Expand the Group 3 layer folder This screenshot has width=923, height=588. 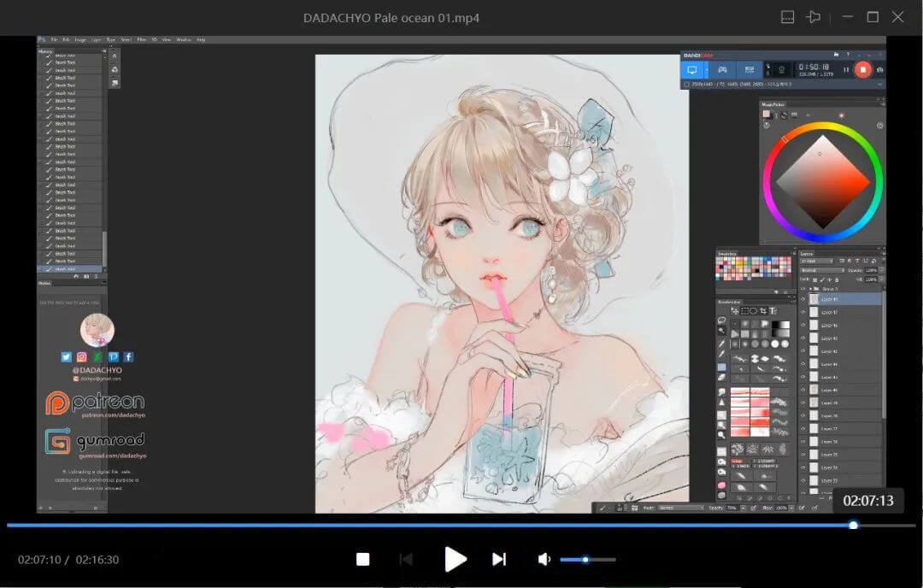coord(810,288)
